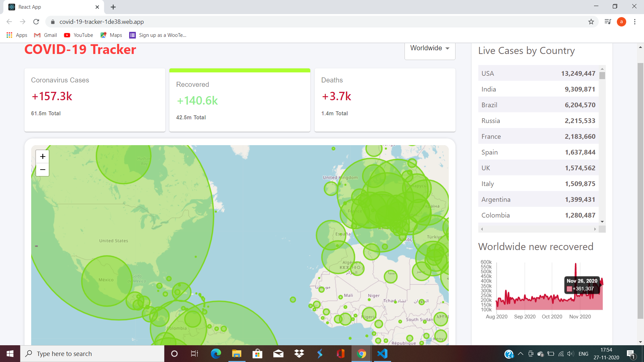Bookmark this page with the star icon
The image size is (644, 362).
[x=591, y=22]
